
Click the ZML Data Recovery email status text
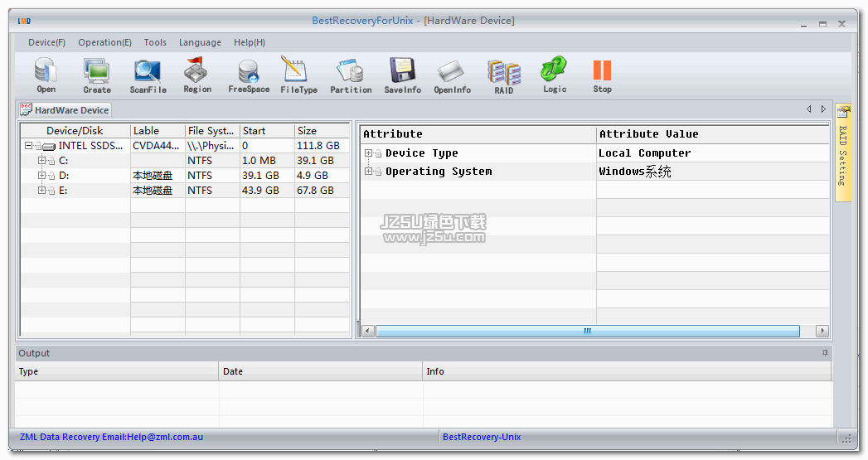pos(111,437)
